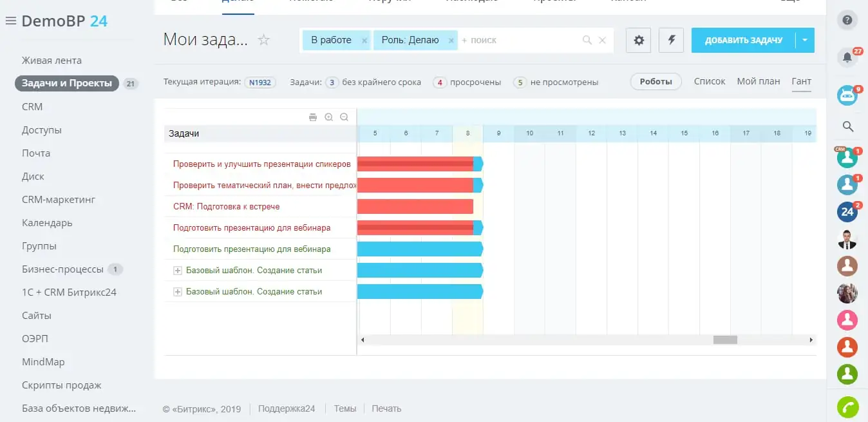The height and width of the screenshot is (422, 868).
Task: Expand second "Базовый шаблон. Создание статьи" task
Action: [x=178, y=292]
